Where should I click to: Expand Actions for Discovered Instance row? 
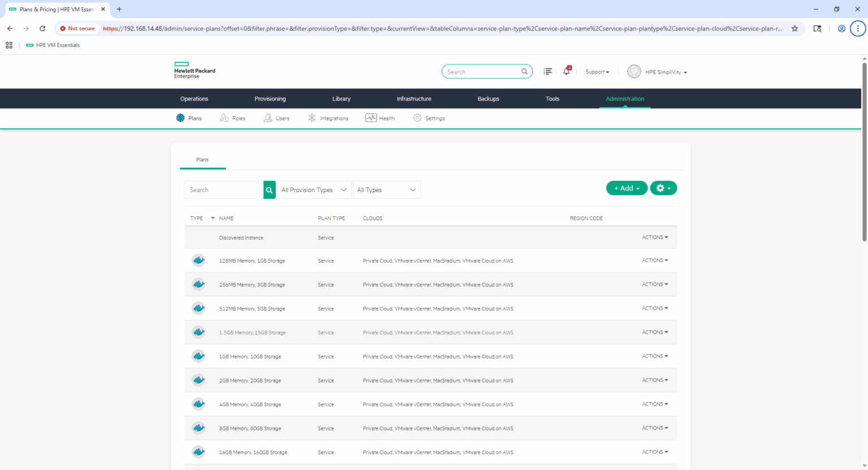(654, 238)
